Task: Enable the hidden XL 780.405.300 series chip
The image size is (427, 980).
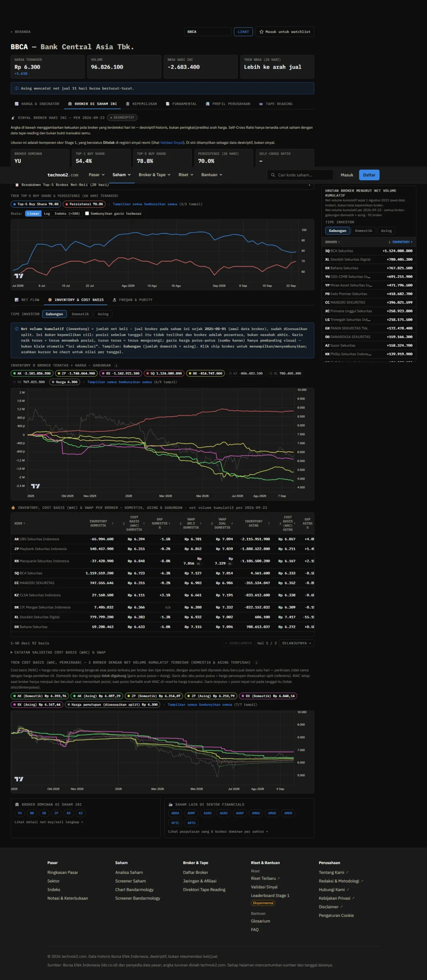Action: coord(285,373)
